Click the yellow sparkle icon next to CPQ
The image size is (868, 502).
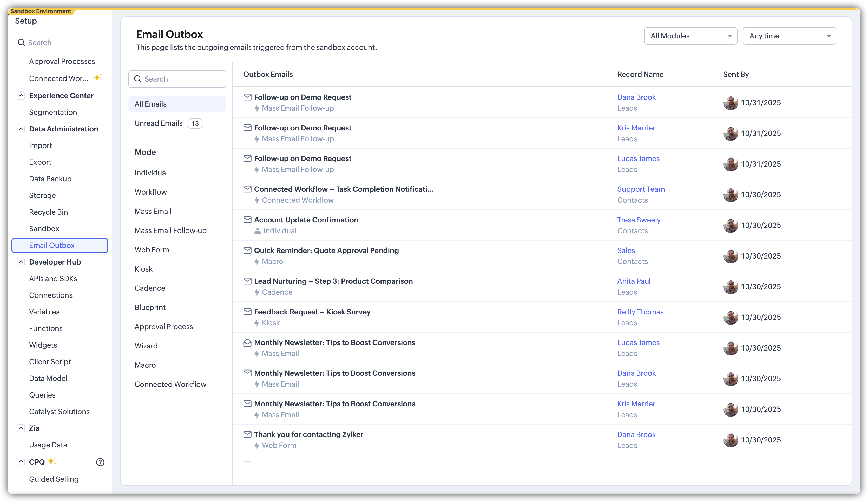click(x=52, y=461)
